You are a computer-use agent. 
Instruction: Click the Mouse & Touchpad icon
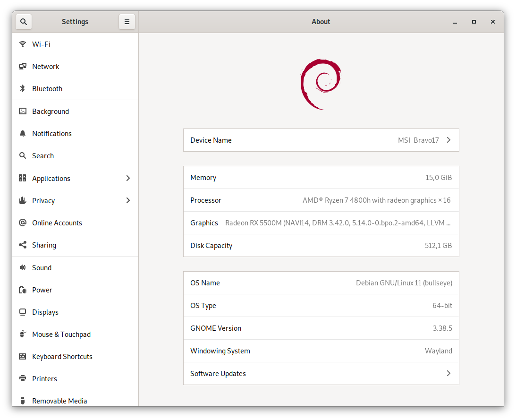coord(22,334)
